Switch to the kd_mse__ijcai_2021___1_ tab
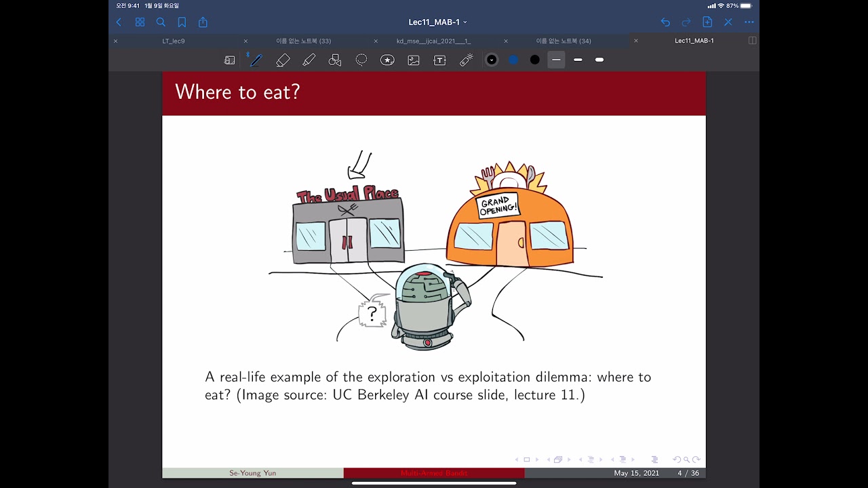868x488 pixels. 433,41
